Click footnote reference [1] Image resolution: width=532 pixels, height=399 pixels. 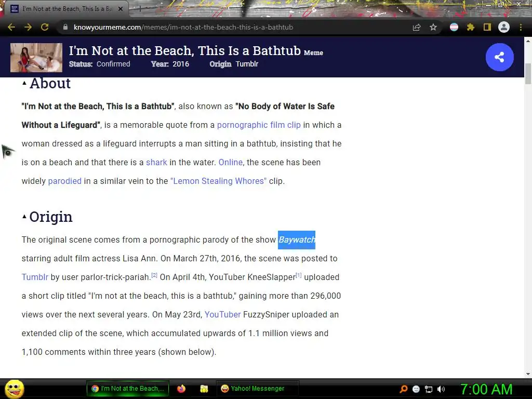299,275
